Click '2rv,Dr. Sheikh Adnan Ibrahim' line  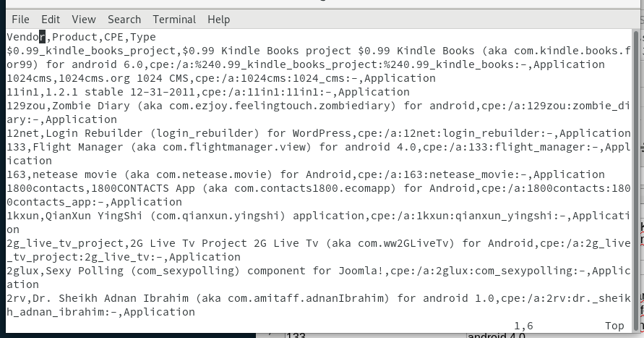tap(318, 298)
